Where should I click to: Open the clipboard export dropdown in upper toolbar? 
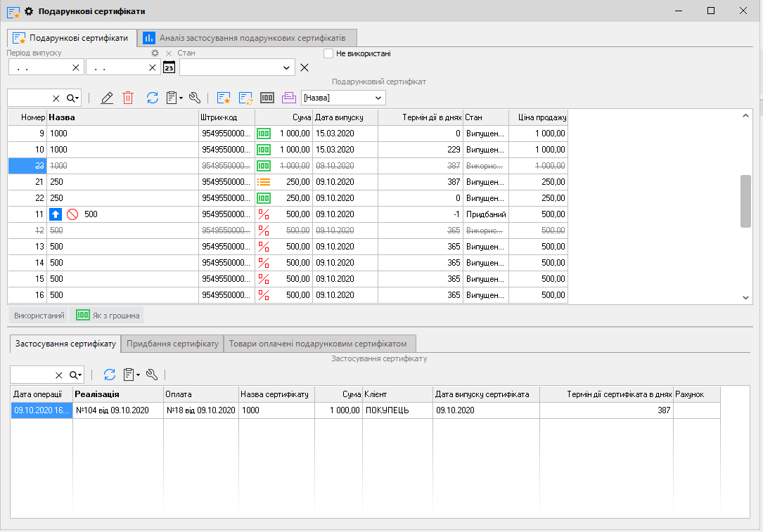pyautogui.click(x=174, y=98)
